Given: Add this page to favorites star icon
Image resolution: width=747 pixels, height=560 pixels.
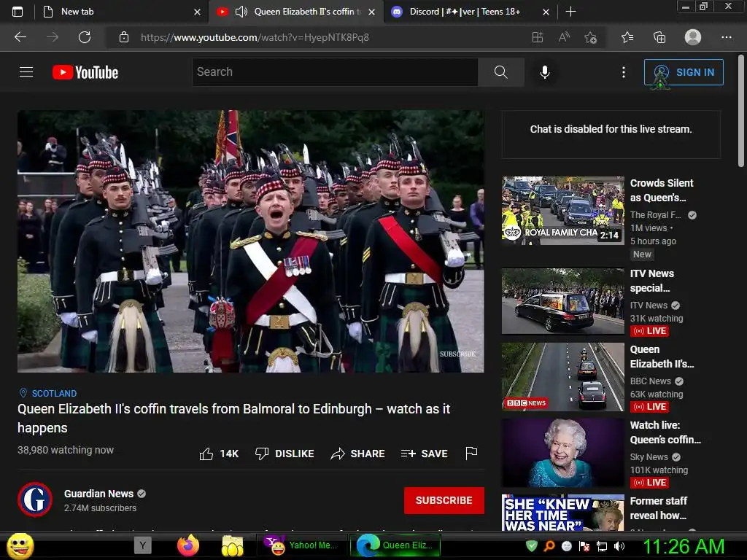Looking at the screenshot, I should (591, 37).
